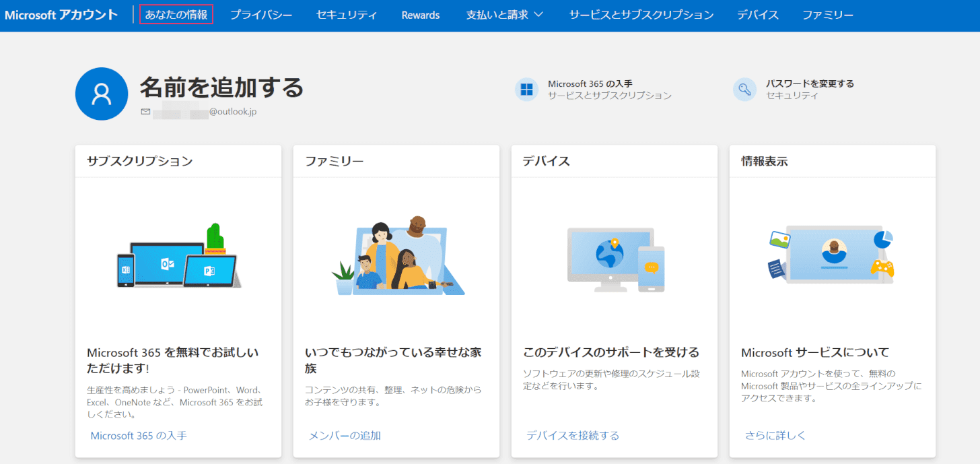Click Microsoft サービスについて heading

pos(815,352)
